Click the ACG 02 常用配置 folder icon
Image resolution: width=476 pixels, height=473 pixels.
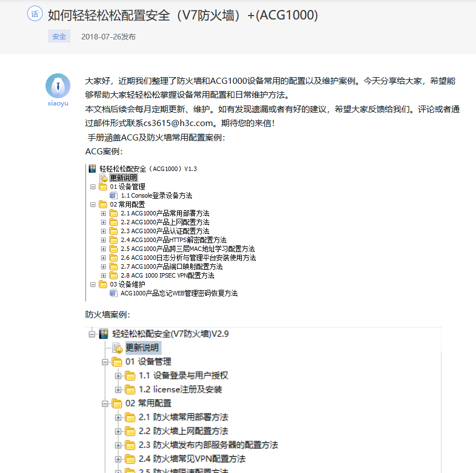pyautogui.click(x=103, y=204)
